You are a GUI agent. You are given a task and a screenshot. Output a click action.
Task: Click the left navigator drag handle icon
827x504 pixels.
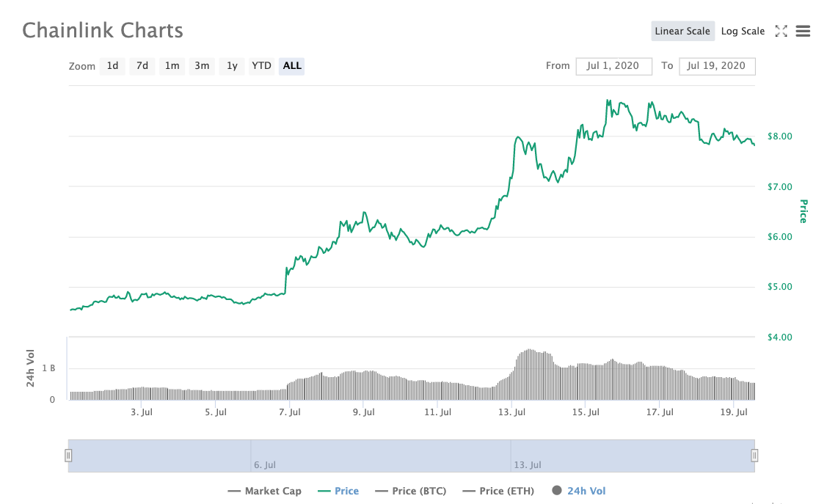coord(68,455)
